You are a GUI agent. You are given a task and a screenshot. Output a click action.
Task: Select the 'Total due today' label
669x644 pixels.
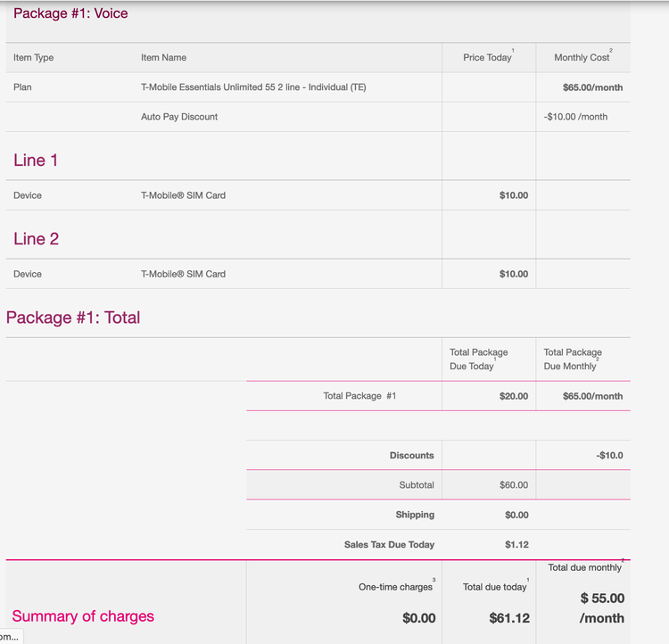pos(494,587)
